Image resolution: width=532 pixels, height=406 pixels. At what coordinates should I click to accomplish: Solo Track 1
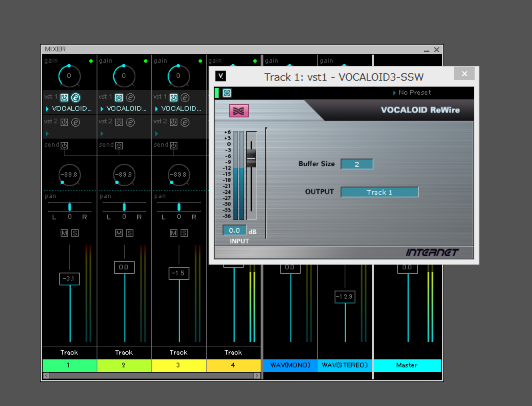point(75,233)
